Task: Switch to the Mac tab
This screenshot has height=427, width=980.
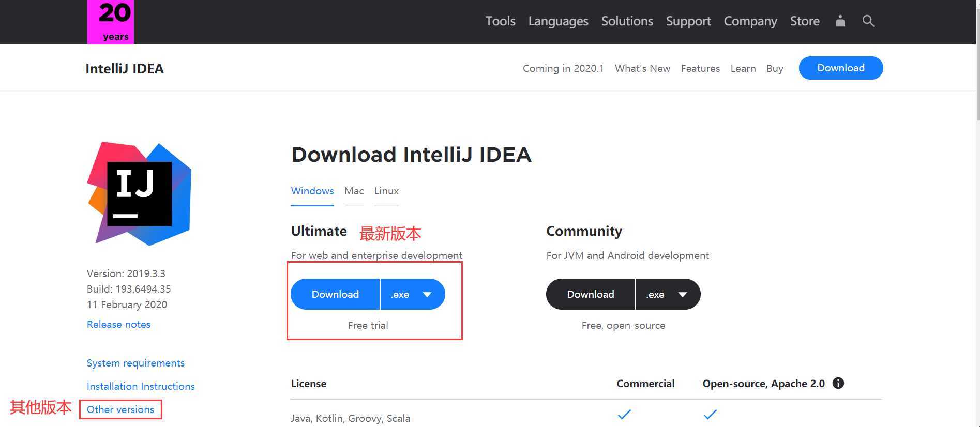Action: [354, 191]
